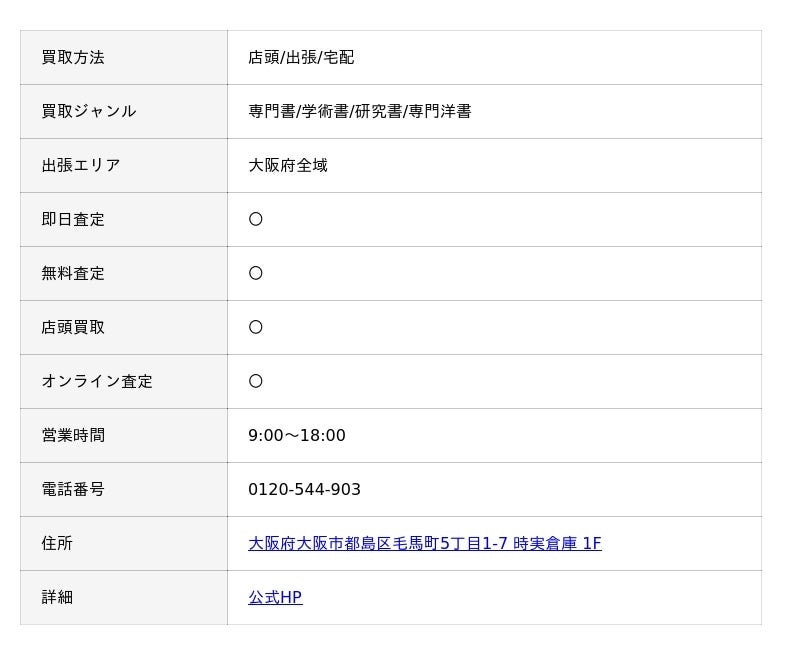
Task: Click the 営業時間 label cell
Action: point(73,435)
